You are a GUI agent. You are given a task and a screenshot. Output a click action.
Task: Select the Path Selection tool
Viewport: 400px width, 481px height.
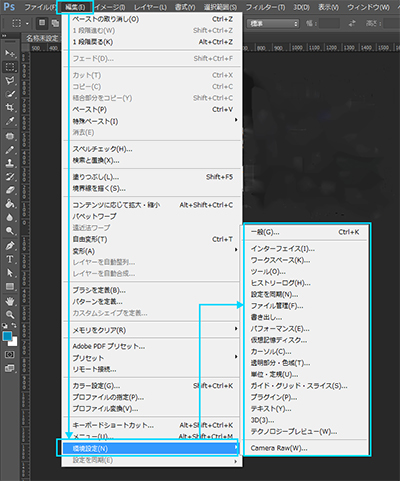point(10,273)
